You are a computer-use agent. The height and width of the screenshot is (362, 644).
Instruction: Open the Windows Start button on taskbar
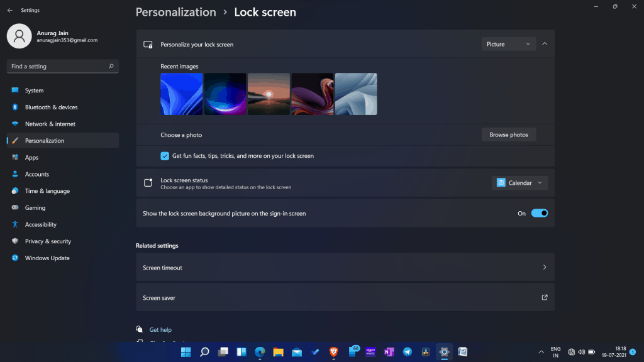click(186, 352)
